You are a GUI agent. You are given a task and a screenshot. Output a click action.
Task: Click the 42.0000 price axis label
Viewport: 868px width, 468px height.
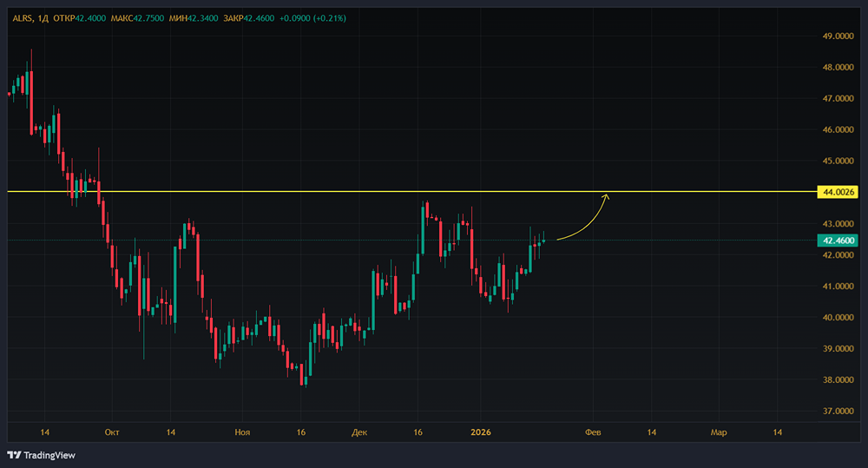click(x=838, y=254)
